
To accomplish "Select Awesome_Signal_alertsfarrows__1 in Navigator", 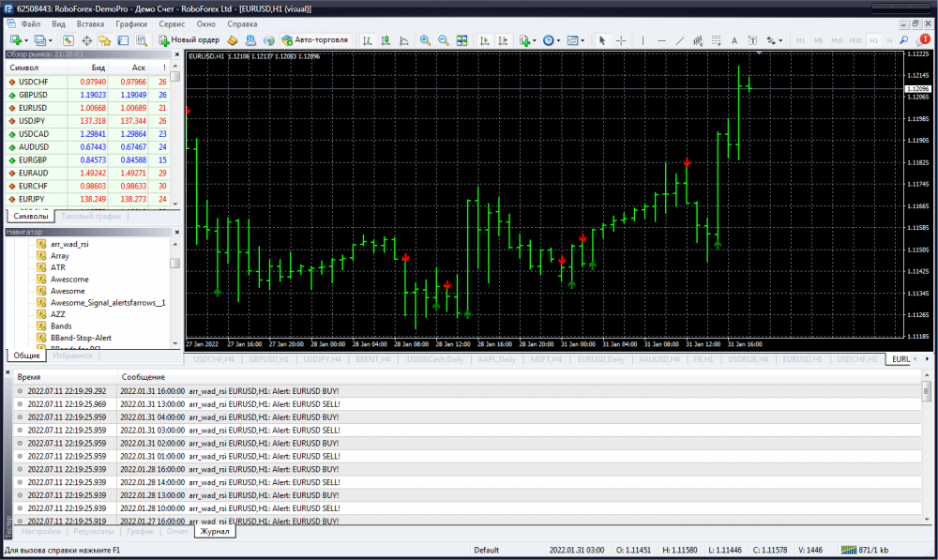I will (x=108, y=303).
